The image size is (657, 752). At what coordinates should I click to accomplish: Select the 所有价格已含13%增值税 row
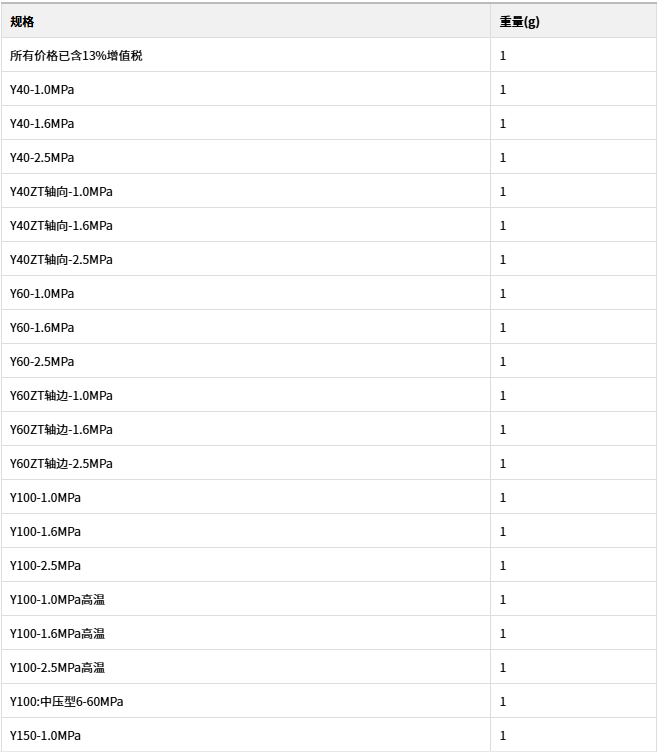(x=328, y=56)
